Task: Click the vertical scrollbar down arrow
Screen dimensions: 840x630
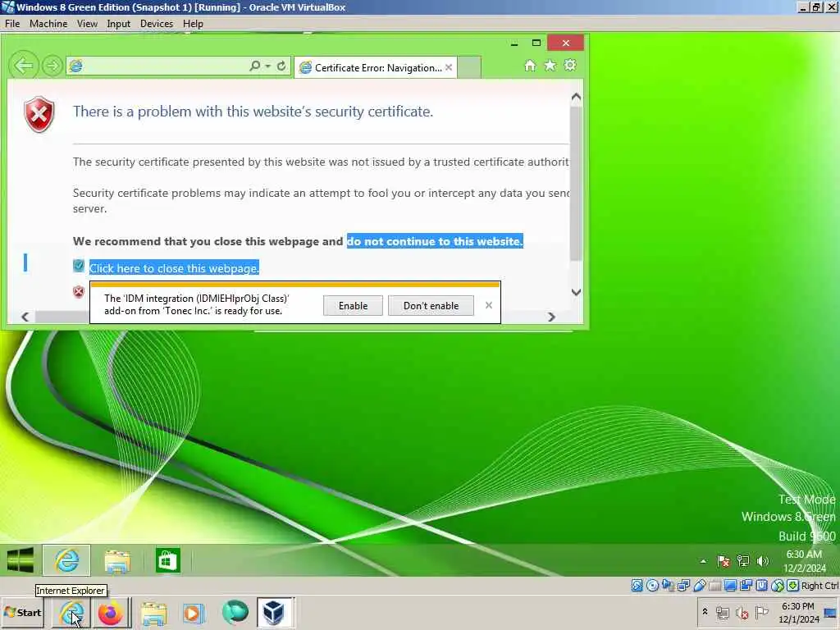Action: 576,292
